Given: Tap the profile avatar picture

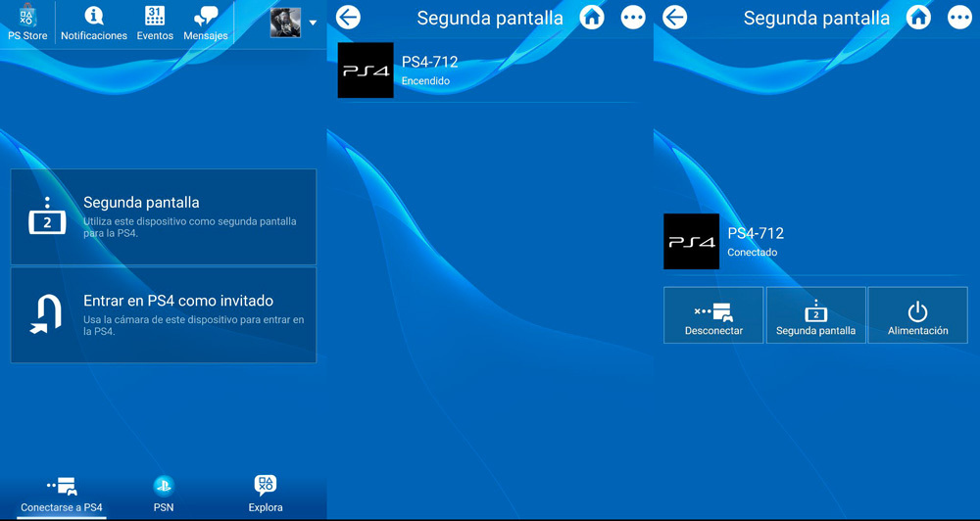Looking at the screenshot, I should click(285, 23).
